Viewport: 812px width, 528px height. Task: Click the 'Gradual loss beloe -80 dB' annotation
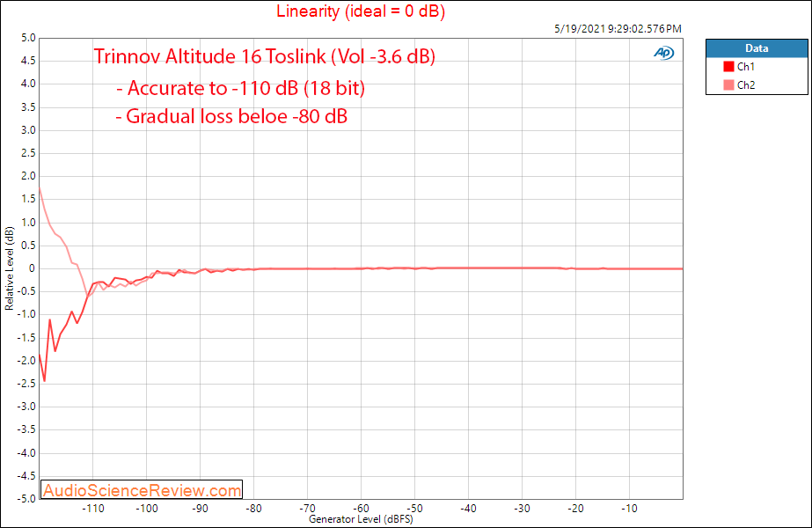231,116
